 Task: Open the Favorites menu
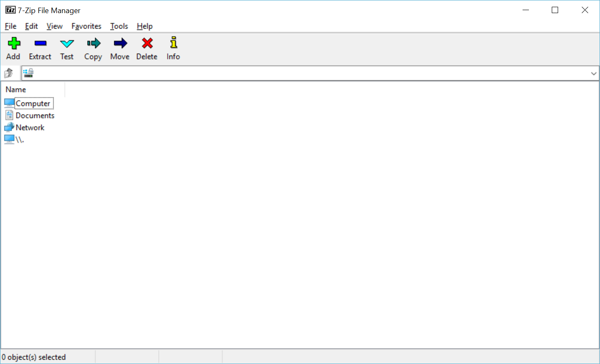(86, 26)
